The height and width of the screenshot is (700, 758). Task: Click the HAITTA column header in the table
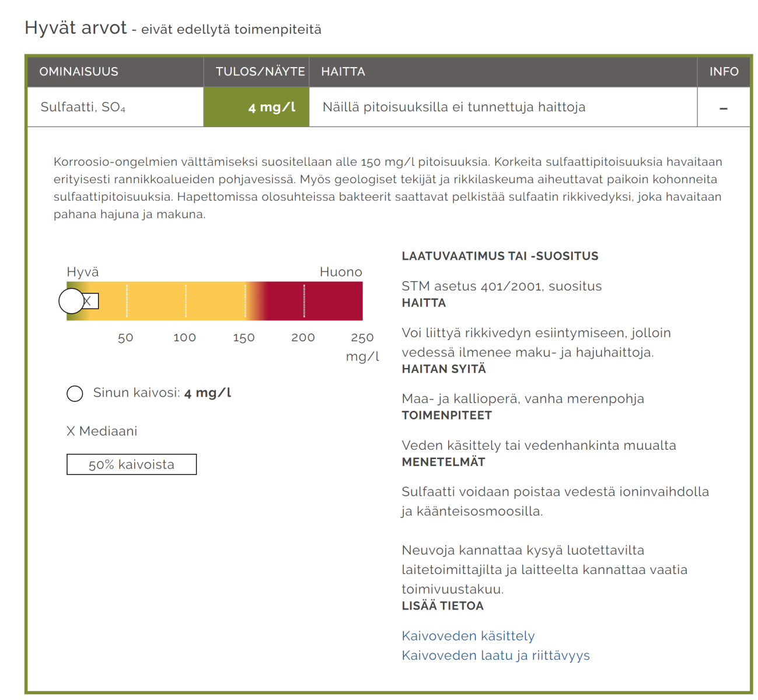point(343,72)
